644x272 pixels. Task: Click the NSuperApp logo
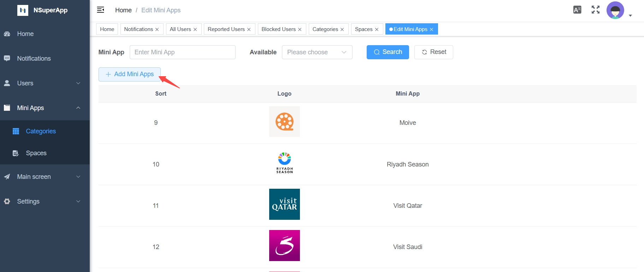coord(23,10)
